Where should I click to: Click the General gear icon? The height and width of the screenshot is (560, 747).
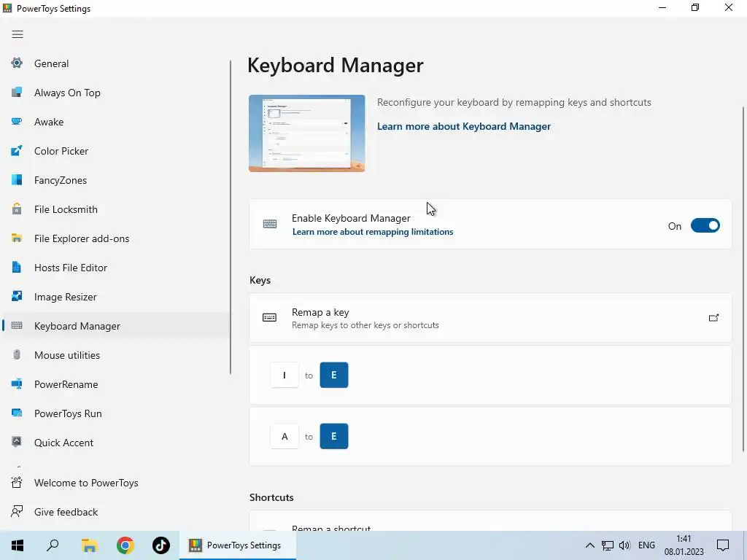17,63
